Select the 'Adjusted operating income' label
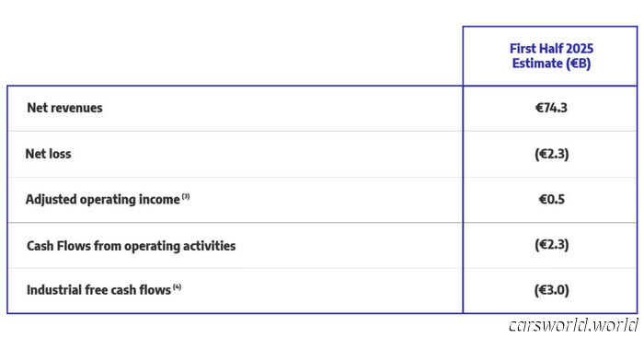Viewport: 644px width, 338px height. click(x=103, y=200)
